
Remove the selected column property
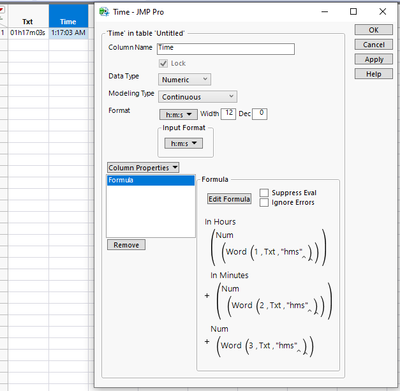click(x=126, y=245)
